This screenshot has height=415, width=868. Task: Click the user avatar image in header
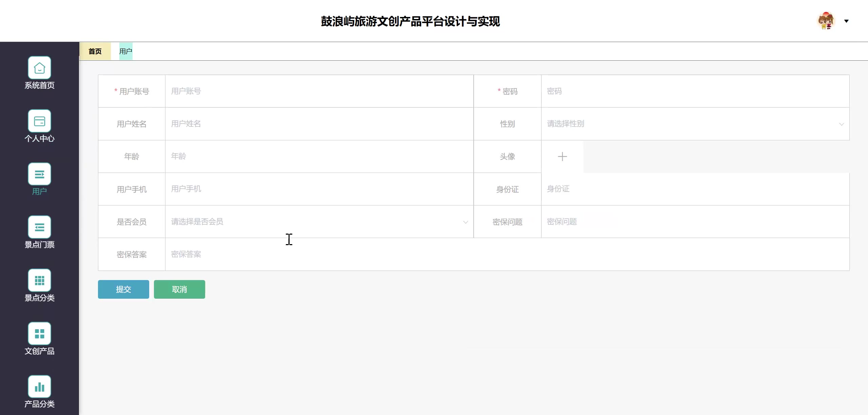826,21
